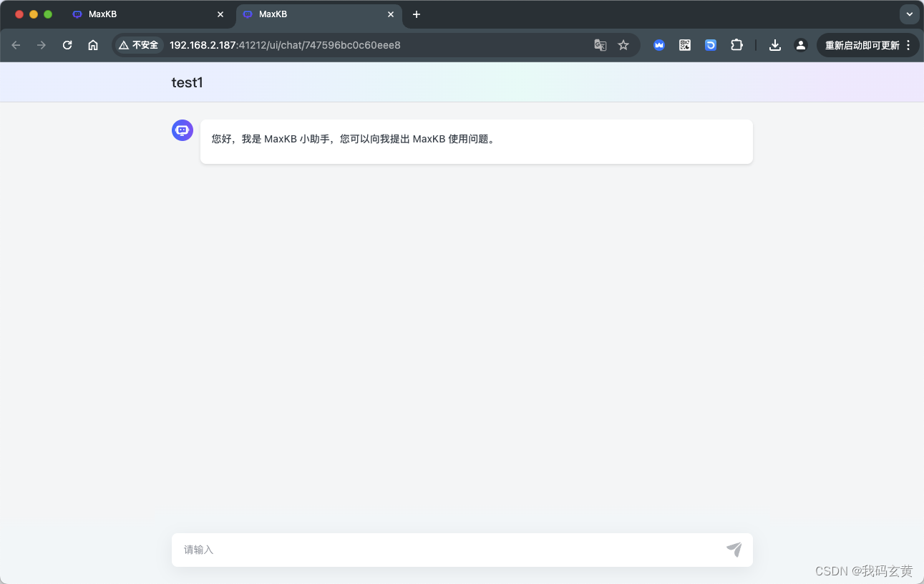Image resolution: width=924 pixels, height=584 pixels.
Task: Close the first MaxKB tab
Action: point(220,14)
